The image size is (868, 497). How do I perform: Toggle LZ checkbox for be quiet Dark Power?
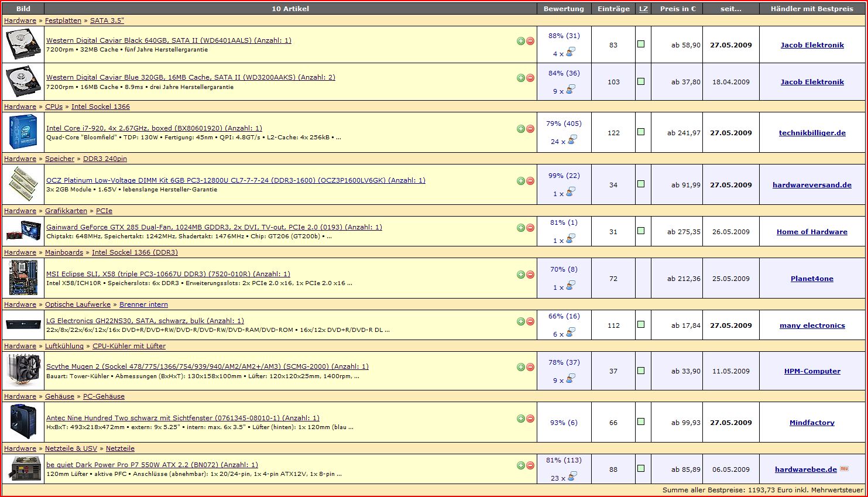pyautogui.click(x=641, y=468)
